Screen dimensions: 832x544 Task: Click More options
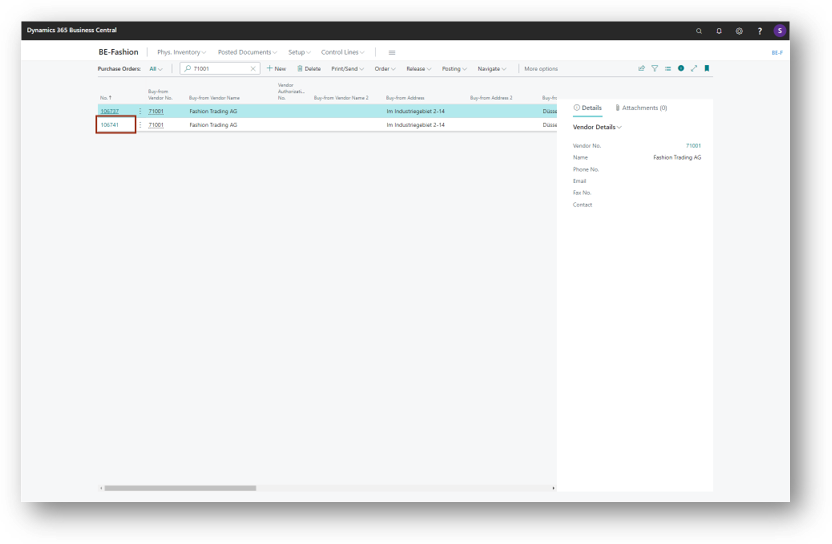coord(541,68)
